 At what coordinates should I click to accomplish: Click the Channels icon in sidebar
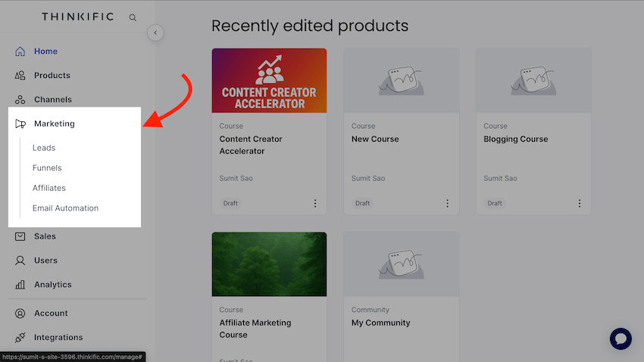point(20,99)
